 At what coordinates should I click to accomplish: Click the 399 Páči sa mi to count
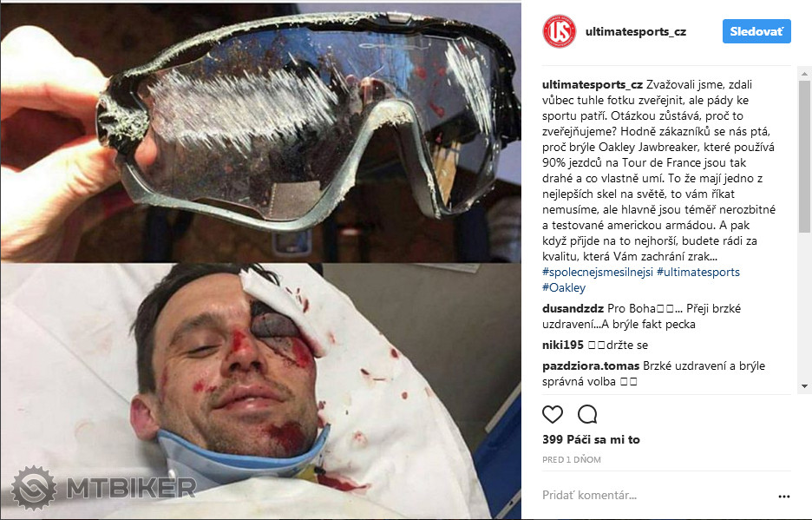591,439
